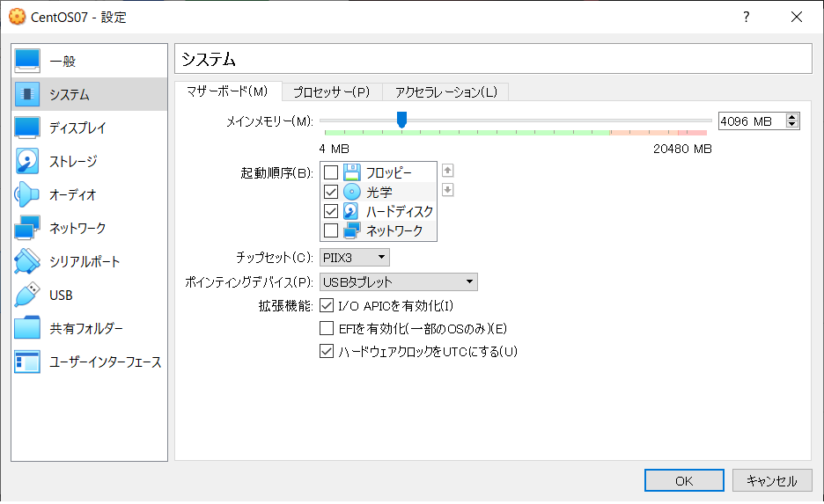This screenshot has height=504, width=824.
Task: Enable ネットワーク boot checkbox
Action: coord(331,230)
